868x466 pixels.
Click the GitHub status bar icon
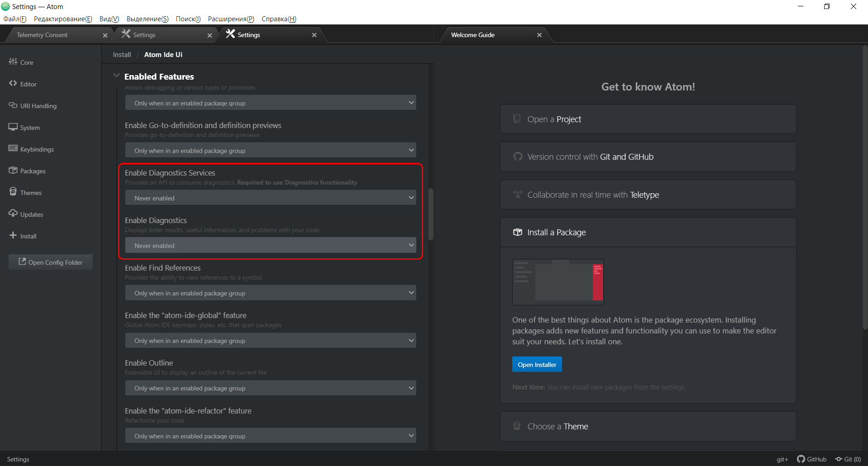coord(811,459)
